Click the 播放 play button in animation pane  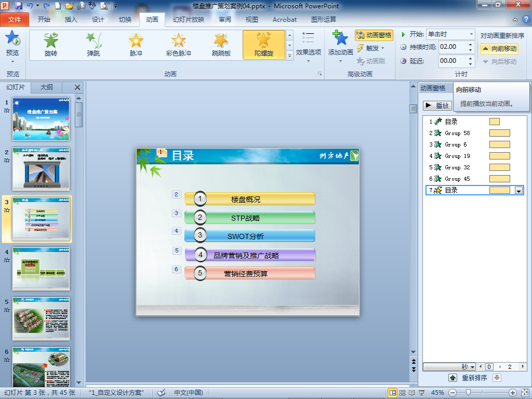point(437,105)
